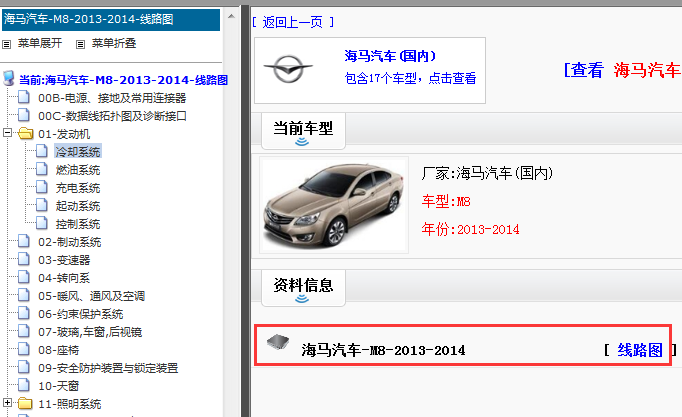
Task: Click the page icon next to 冷却系统
Action: click(x=42, y=151)
